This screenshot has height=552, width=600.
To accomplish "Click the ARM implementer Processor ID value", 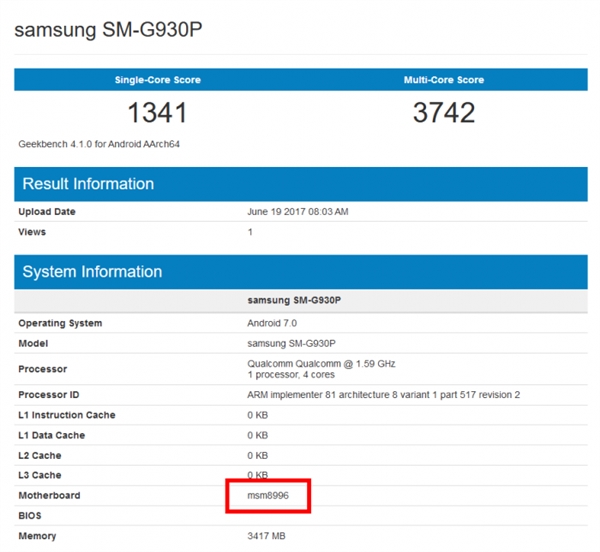I will (x=383, y=395).
